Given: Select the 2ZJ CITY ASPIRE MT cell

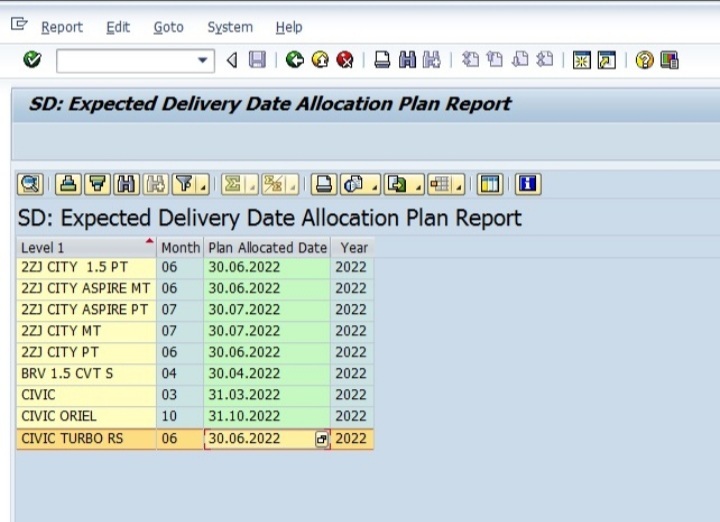Looking at the screenshot, I should 86,288.
